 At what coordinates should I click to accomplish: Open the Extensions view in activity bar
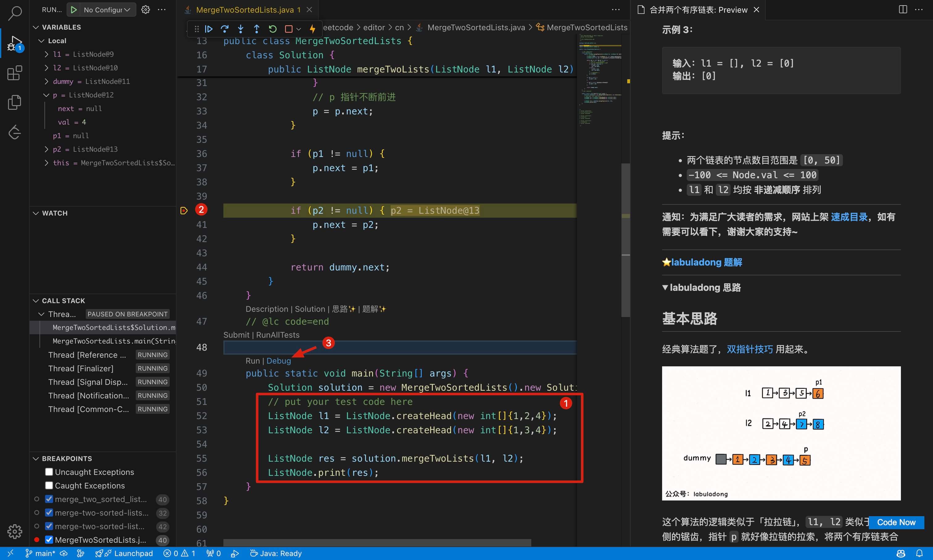[15, 73]
